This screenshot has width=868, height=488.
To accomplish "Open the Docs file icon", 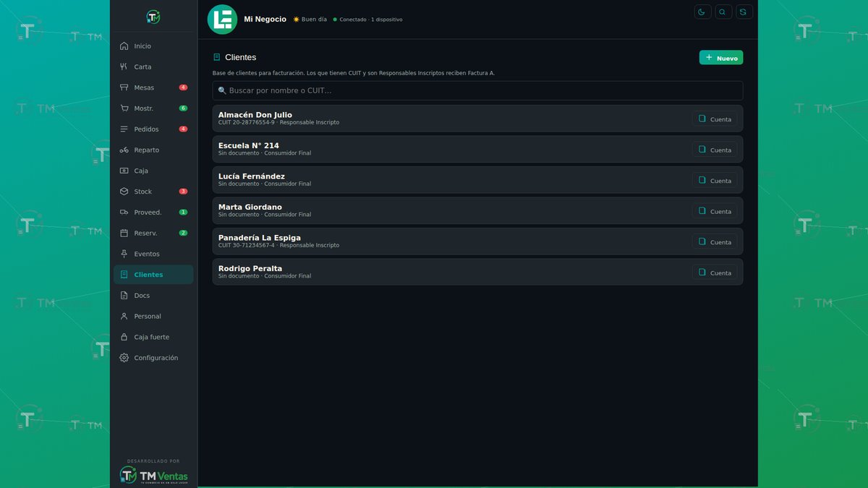I will coord(124,296).
